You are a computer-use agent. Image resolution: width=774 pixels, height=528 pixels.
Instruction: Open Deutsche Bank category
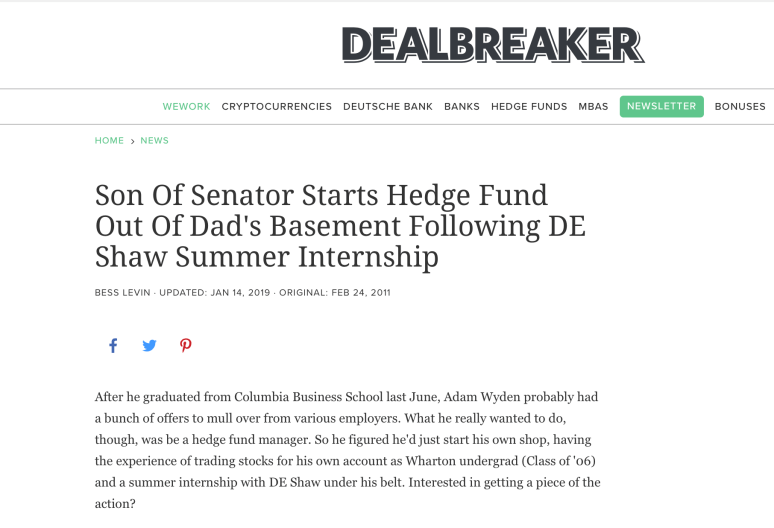click(x=388, y=107)
